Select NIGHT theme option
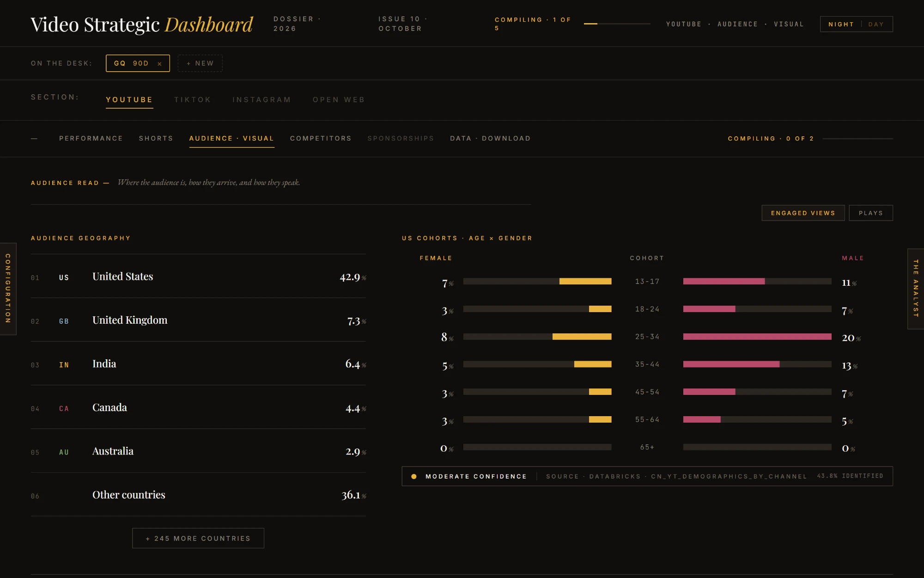 coord(841,24)
